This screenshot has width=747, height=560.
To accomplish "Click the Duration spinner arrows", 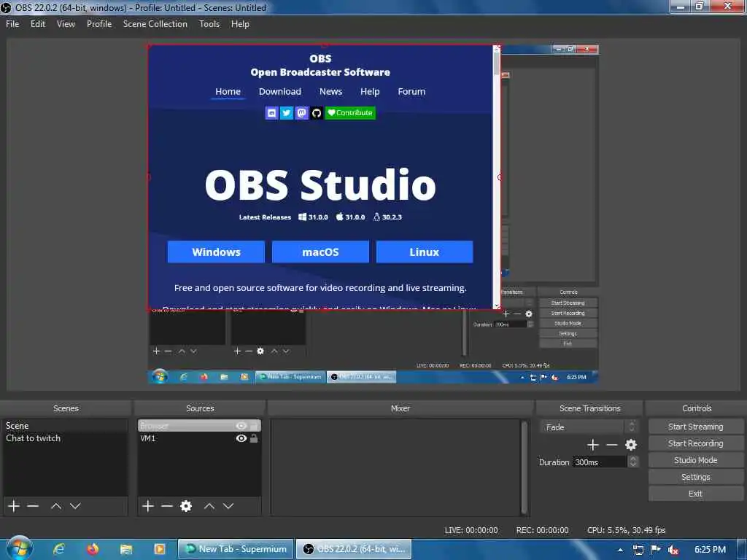I will click(632, 462).
